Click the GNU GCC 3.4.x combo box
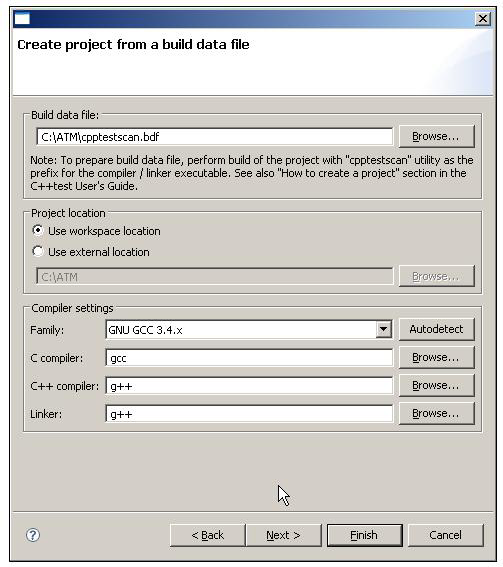Screen dimensions: 503x567 [x=249, y=329]
